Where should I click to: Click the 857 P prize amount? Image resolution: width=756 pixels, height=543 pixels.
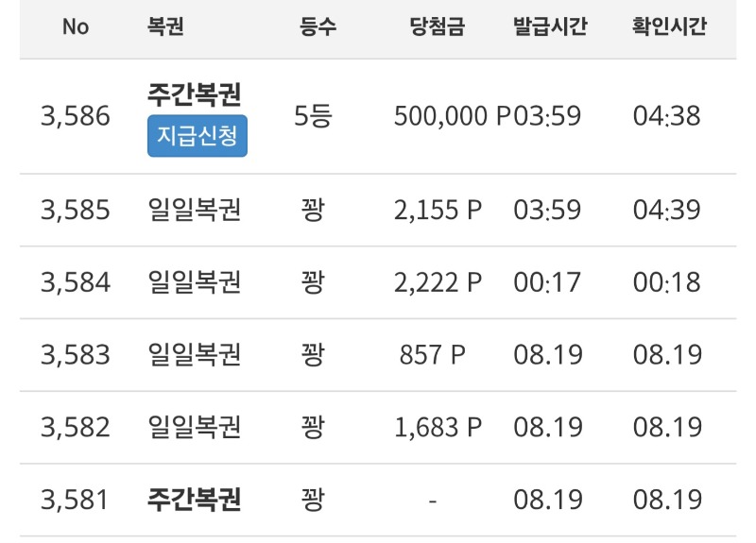433,355
